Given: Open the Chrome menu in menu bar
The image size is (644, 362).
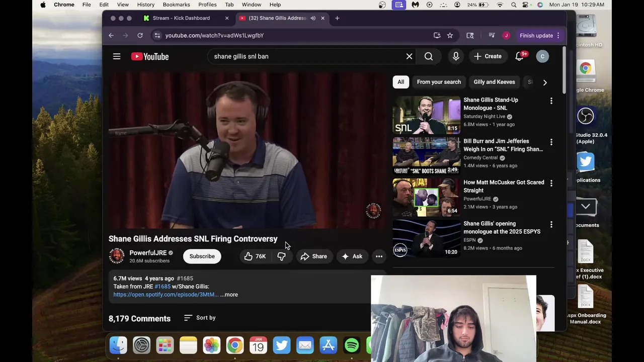Looking at the screenshot, I should tap(64, 5).
